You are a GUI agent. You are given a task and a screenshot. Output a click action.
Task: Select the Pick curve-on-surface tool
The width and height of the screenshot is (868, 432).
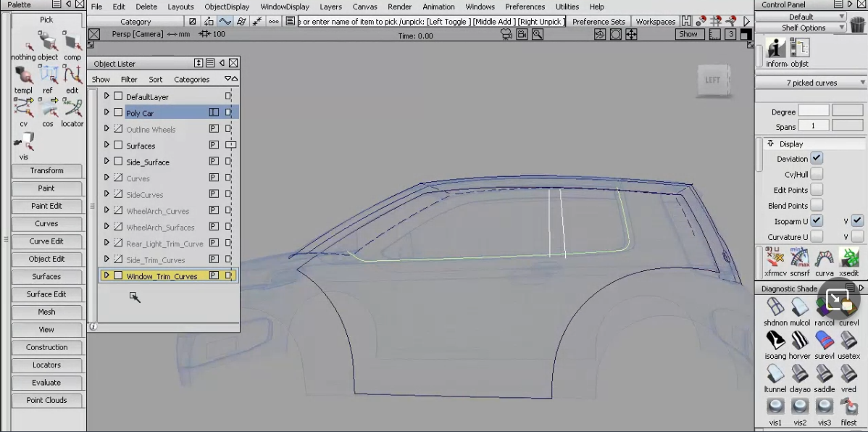(48, 112)
